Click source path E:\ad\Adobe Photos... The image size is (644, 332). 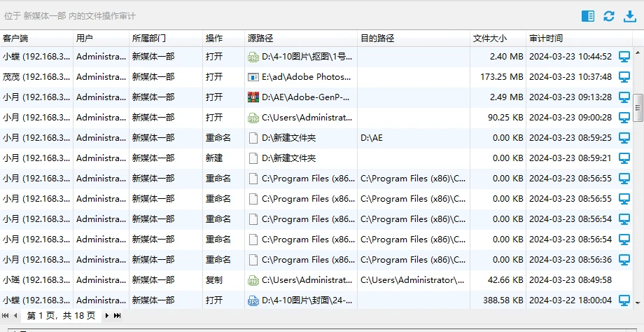[x=307, y=77]
